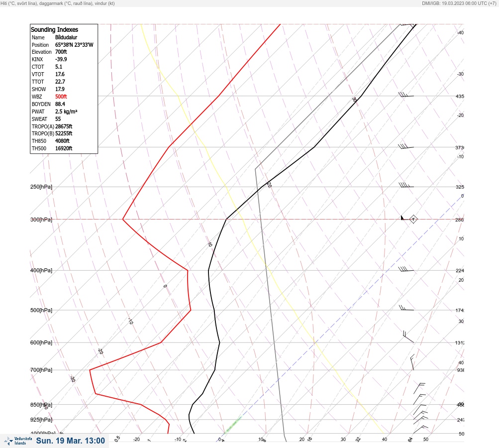499x448 pixels.
Task: Click the TROPO(A) value 28675ft
Action: click(x=64, y=126)
